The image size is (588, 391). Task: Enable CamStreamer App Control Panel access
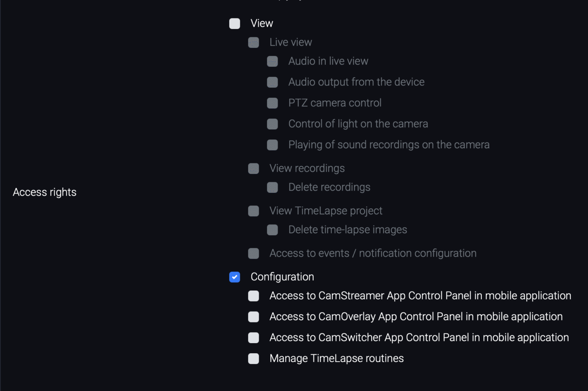coord(254,296)
